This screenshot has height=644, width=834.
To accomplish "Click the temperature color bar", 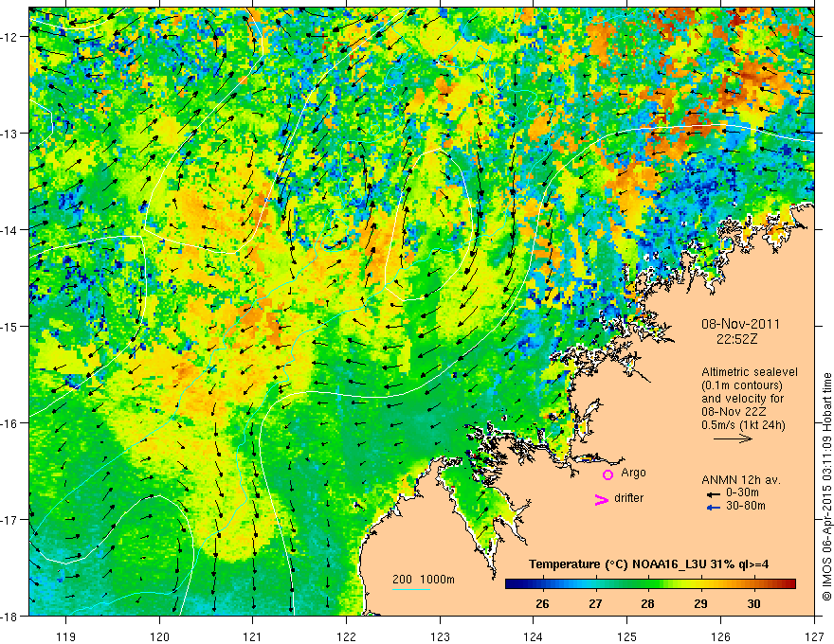I will pyautogui.click(x=650, y=583).
